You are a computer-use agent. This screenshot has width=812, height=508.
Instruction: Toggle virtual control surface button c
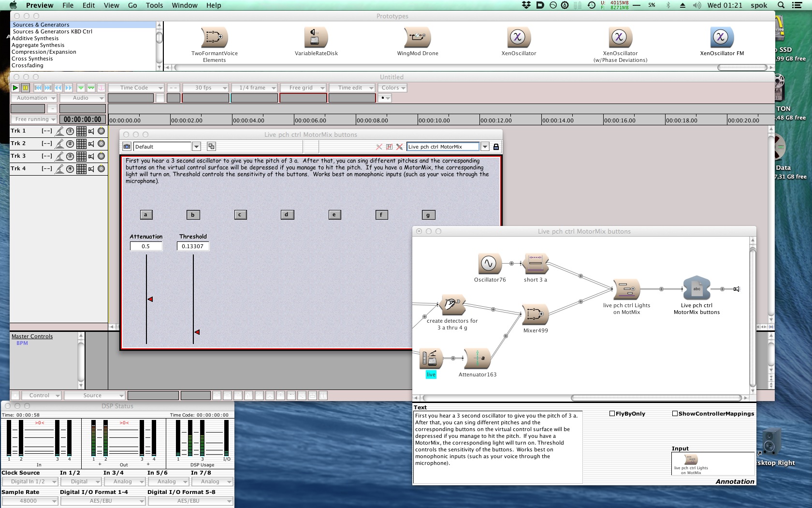click(x=240, y=215)
